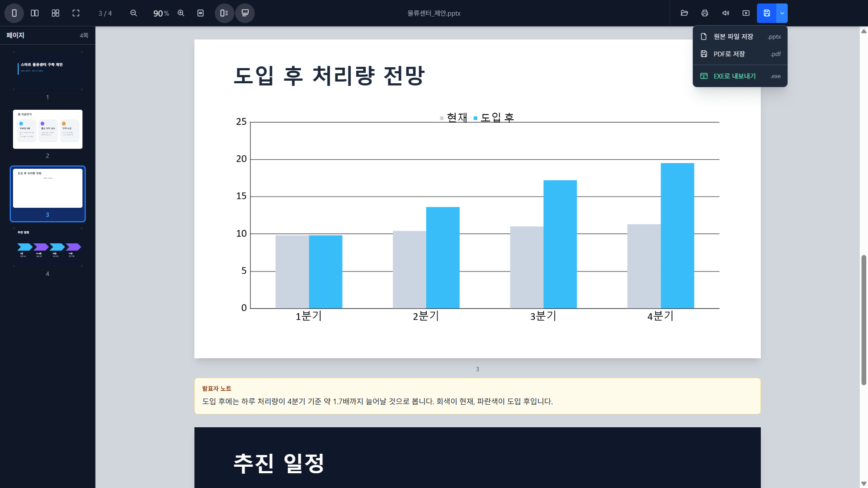The width and height of the screenshot is (868, 488).
Task: Click the 3 / 4 page indicator
Action: [x=105, y=13]
